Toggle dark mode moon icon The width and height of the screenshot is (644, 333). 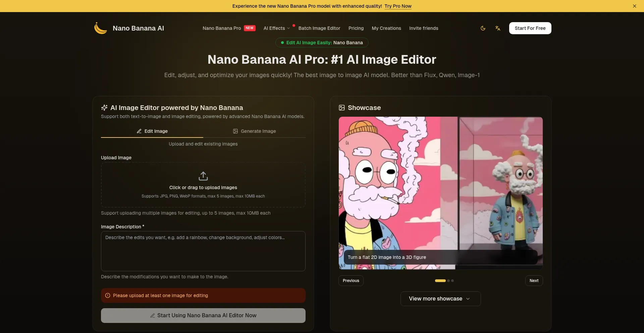[x=483, y=28]
